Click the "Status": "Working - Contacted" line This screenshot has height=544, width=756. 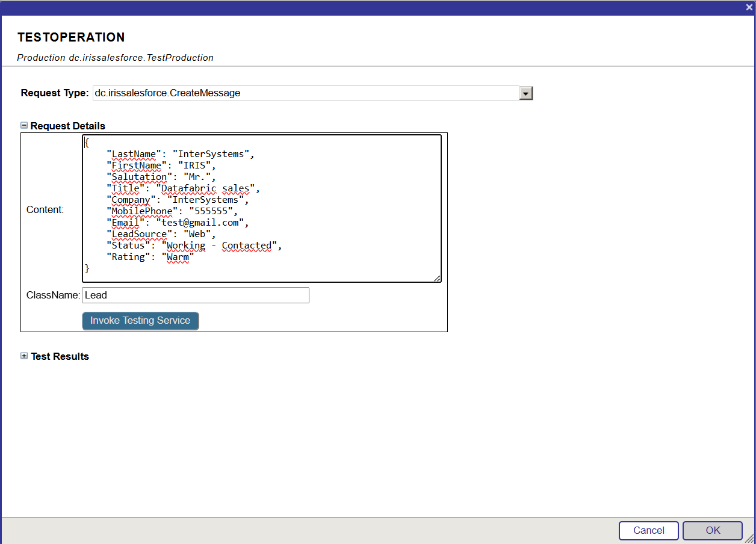click(194, 246)
